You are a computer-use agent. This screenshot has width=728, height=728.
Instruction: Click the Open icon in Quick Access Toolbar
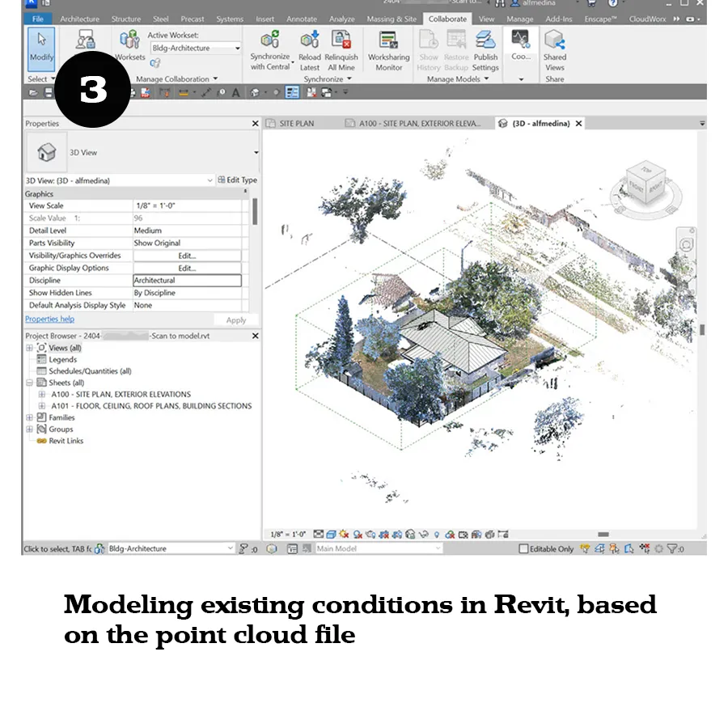[x=33, y=93]
